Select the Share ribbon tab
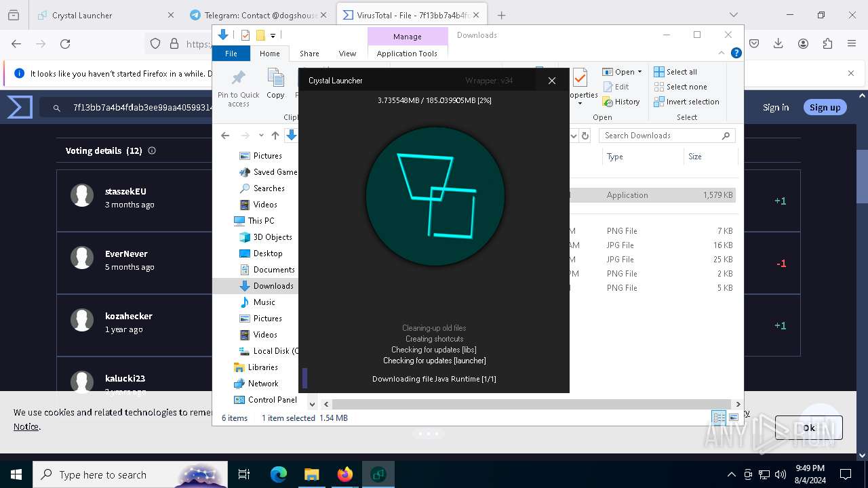The width and height of the screenshot is (868, 488). click(309, 54)
